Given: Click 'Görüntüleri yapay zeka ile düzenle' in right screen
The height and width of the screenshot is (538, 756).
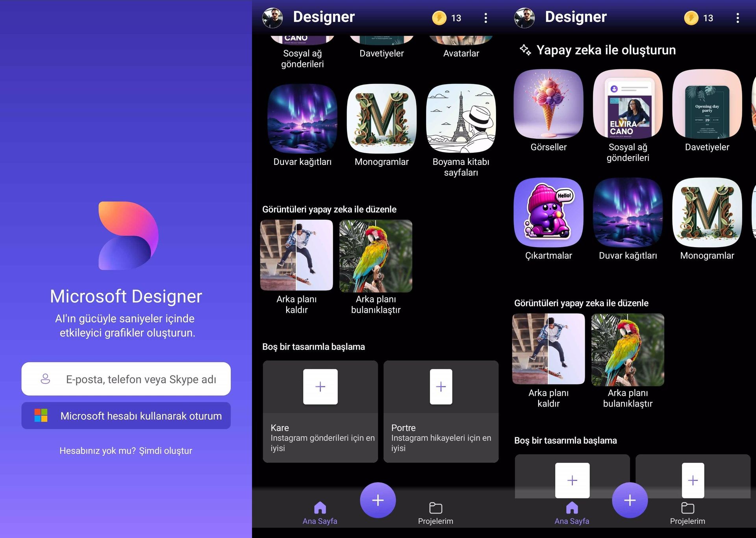Looking at the screenshot, I should (x=581, y=303).
